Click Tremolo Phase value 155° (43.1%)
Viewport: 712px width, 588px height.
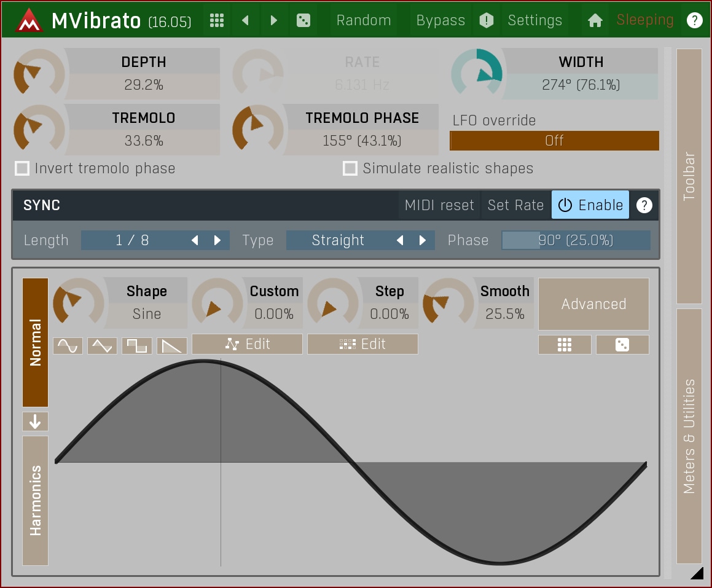pos(362,141)
